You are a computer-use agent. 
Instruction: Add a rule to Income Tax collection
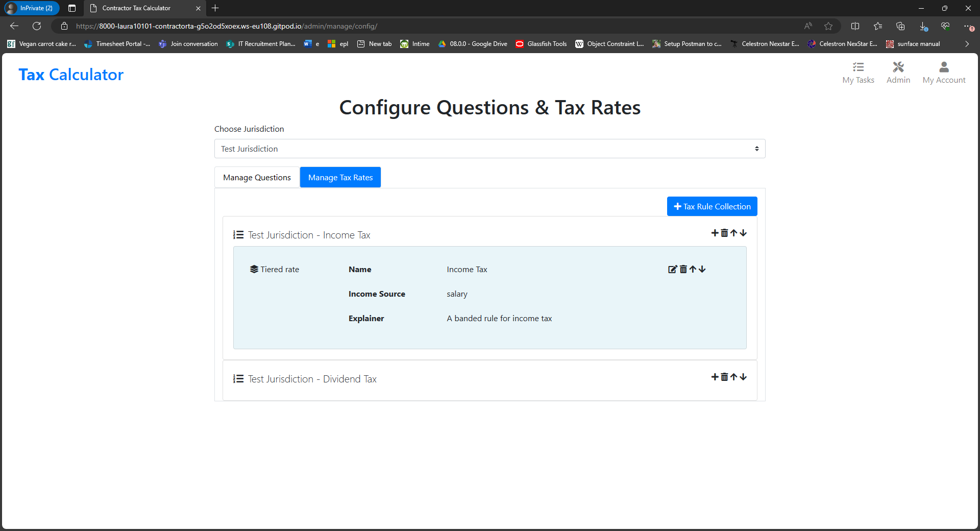[715, 233]
